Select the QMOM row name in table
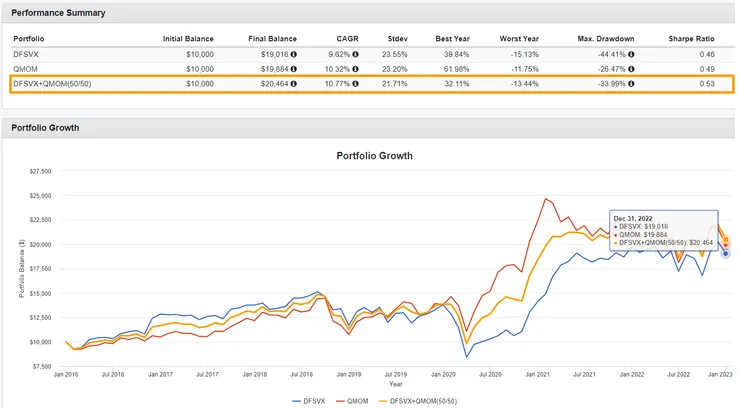This screenshot has width=740, height=408. coord(25,70)
